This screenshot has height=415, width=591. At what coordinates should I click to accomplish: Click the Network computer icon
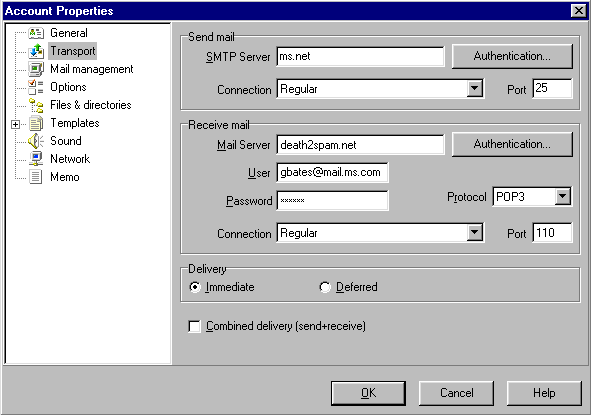coord(36,159)
